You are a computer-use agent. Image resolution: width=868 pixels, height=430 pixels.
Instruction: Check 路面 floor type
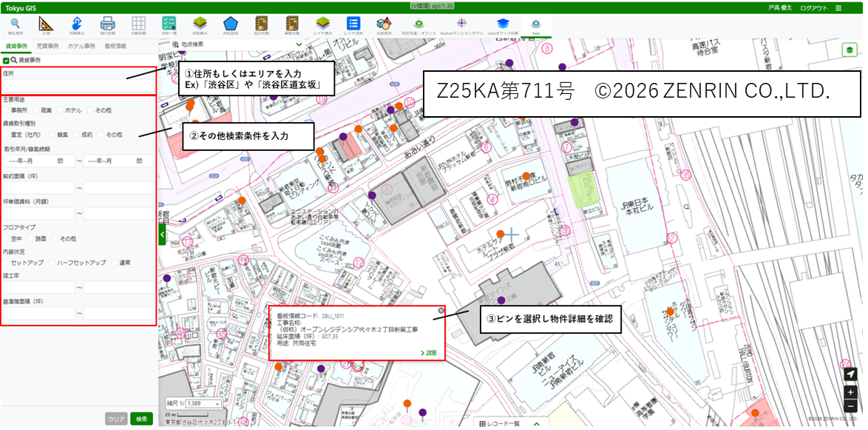point(30,238)
